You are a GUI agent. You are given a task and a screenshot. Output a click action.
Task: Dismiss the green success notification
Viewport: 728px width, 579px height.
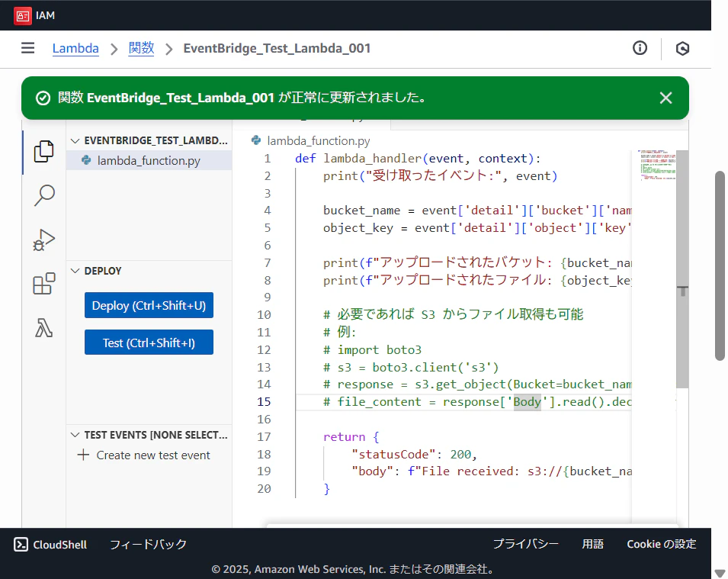pos(665,98)
